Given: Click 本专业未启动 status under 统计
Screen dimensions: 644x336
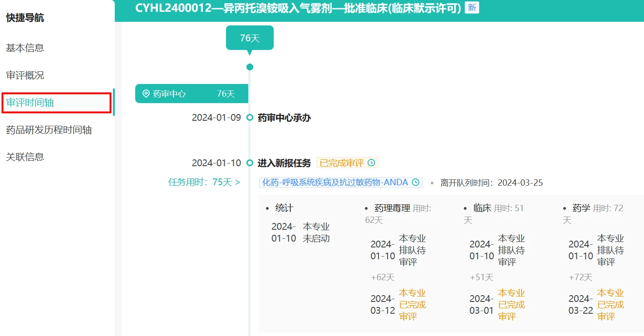Looking at the screenshot, I should coord(316,232).
